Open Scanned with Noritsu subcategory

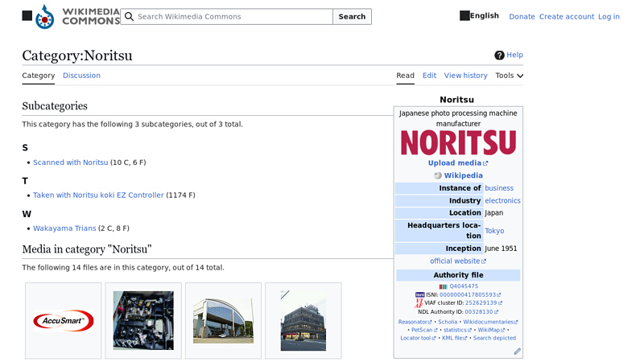[x=71, y=162]
